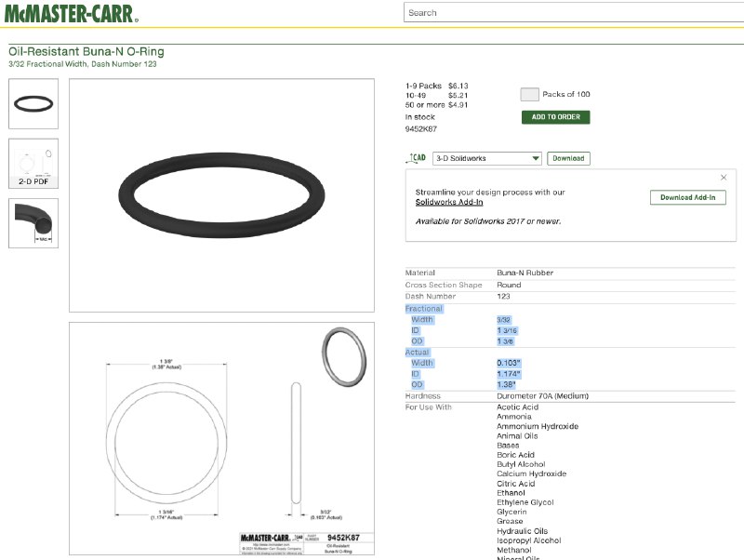The image size is (744, 560).
Task: Open the Solidworks Add-In link
Action: click(x=449, y=202)
